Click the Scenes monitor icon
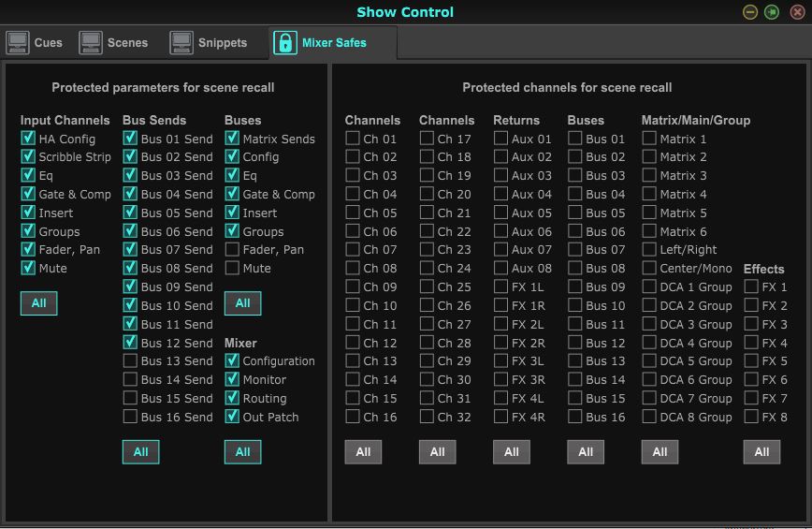Viewport: 812px width, 529px height. 91,42
